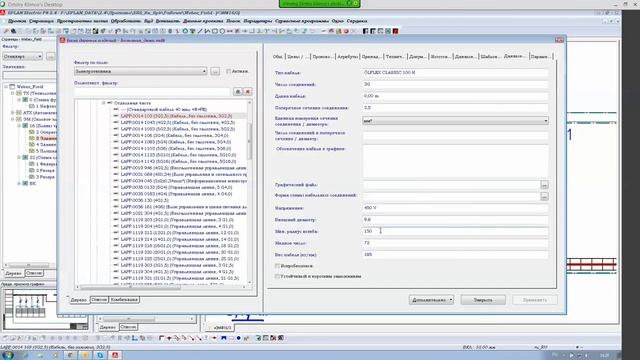The height and width of the screenshot is (360, 640).
Task: Select the Polyline tool in top toolbar
Action: pyautogui.click(x=207, y=31)
